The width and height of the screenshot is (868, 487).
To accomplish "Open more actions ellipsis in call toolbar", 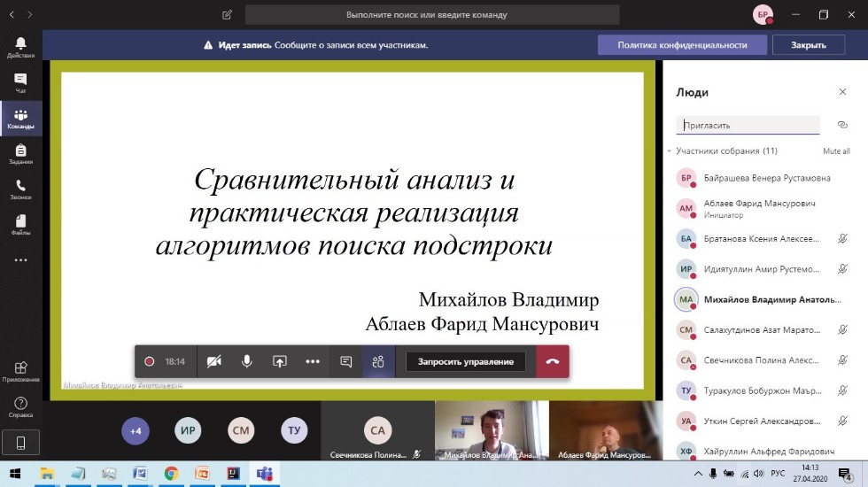I will (x=313, y=361).
